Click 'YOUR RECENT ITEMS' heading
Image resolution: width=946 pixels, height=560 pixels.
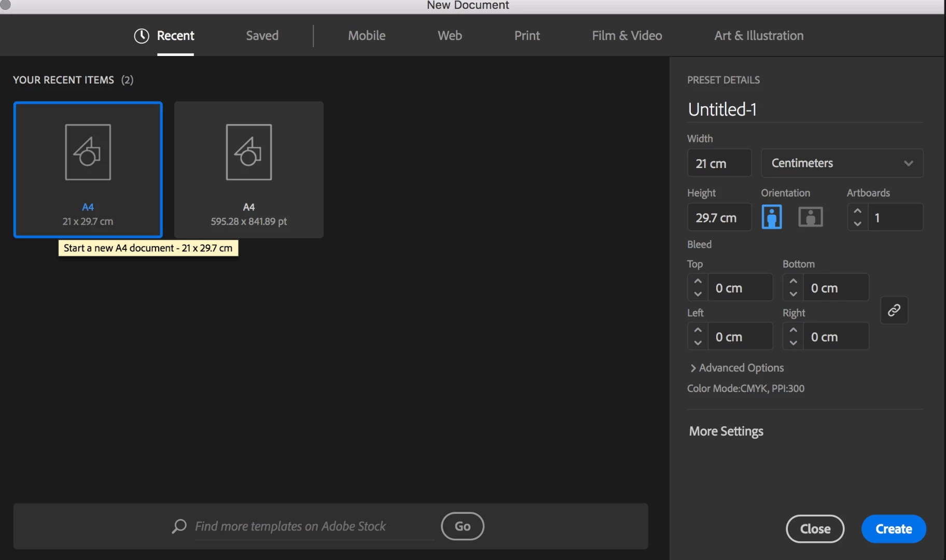point(63,80)
